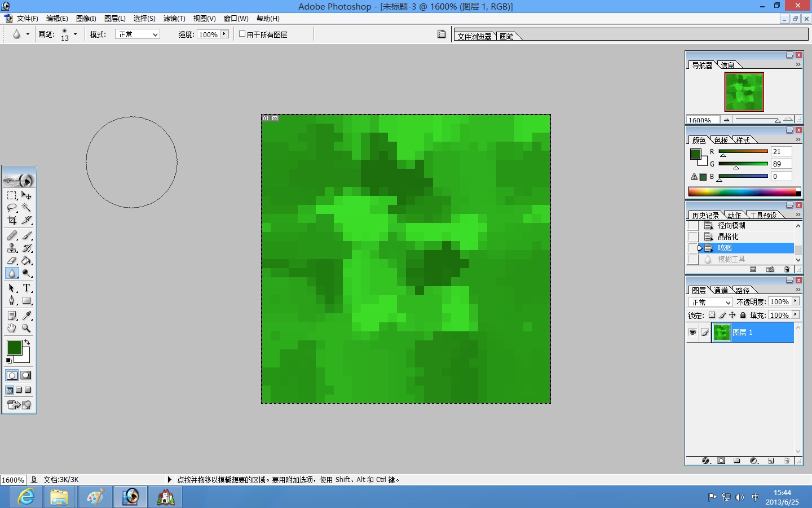Screen dimensions: 812x508
Task: Select the Healing Brush tool
Action: [12, 235]
